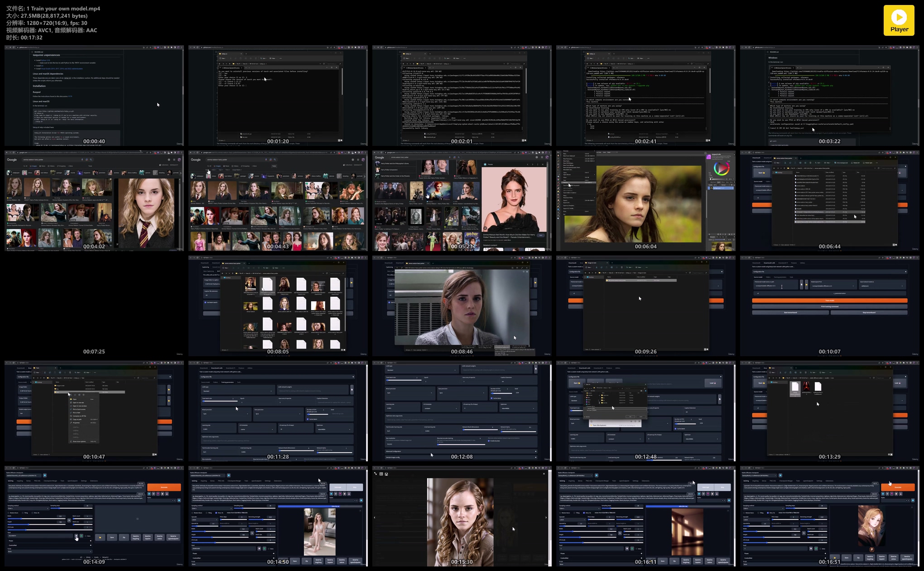This screenshot has width=924, height=571.
Task: Open the image editor thumbnail at 00:06:04
Action: point(646,201)
